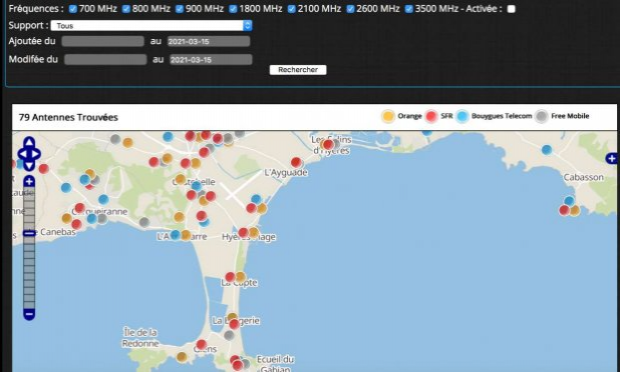This screenshot has height=372, width=620.
Task: Click grey Free marker below La Bergerie
Action: click(229, 335)
